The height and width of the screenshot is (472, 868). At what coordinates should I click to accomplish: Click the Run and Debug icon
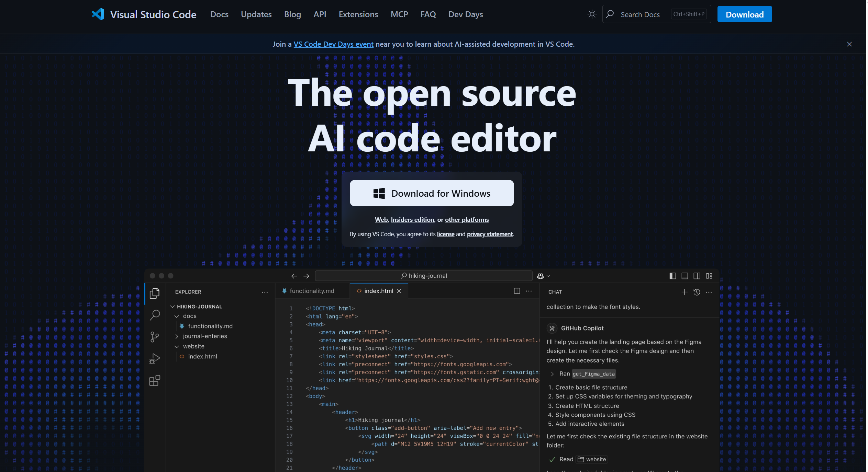pos(155,359)
